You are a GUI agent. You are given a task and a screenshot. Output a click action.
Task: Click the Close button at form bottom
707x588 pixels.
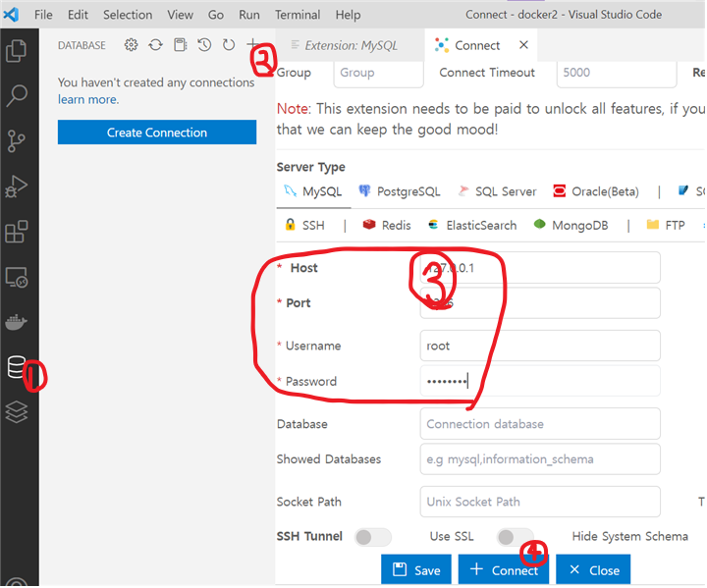coord(593,570)
